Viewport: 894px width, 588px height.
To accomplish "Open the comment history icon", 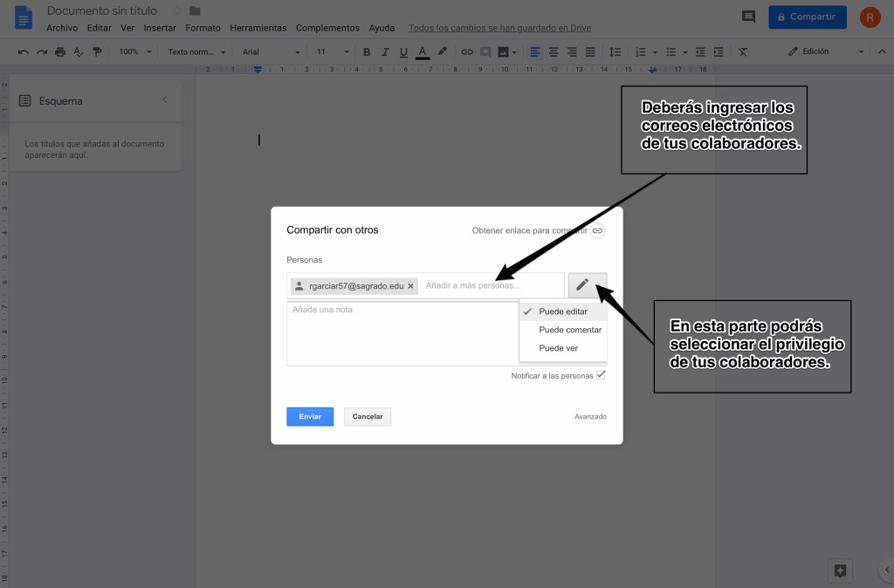I will [x=748, y=17].
